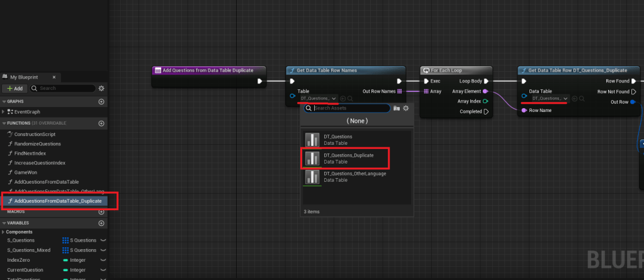Click the plus icon on MACROS header
Screen dimensions: 644x280
coord(101,211)
